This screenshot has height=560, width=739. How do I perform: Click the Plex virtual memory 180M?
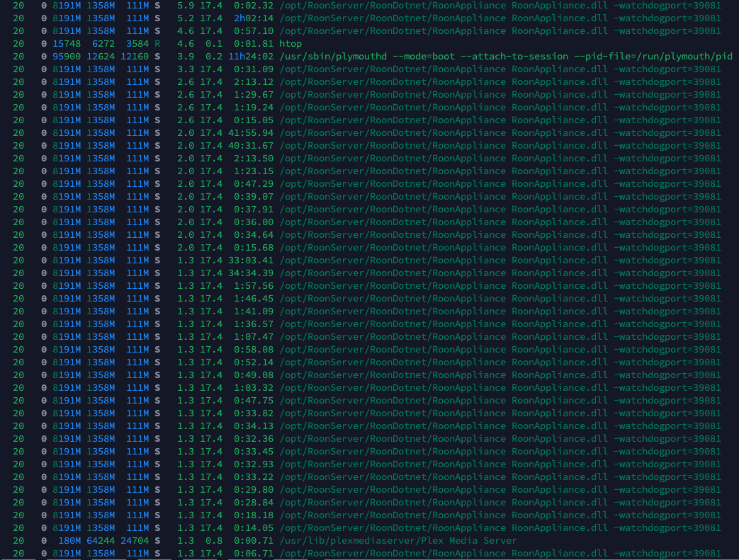pos(69,541)
